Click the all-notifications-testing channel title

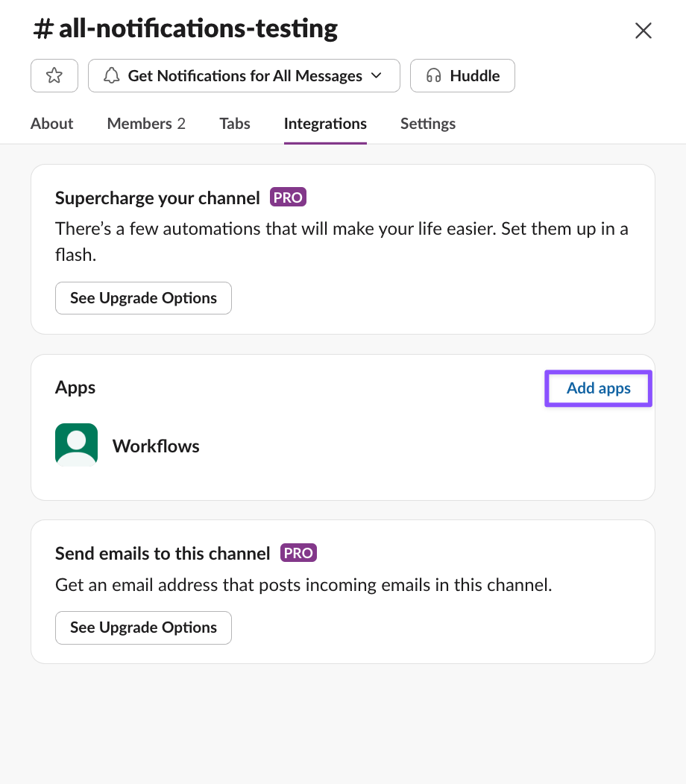186,29
